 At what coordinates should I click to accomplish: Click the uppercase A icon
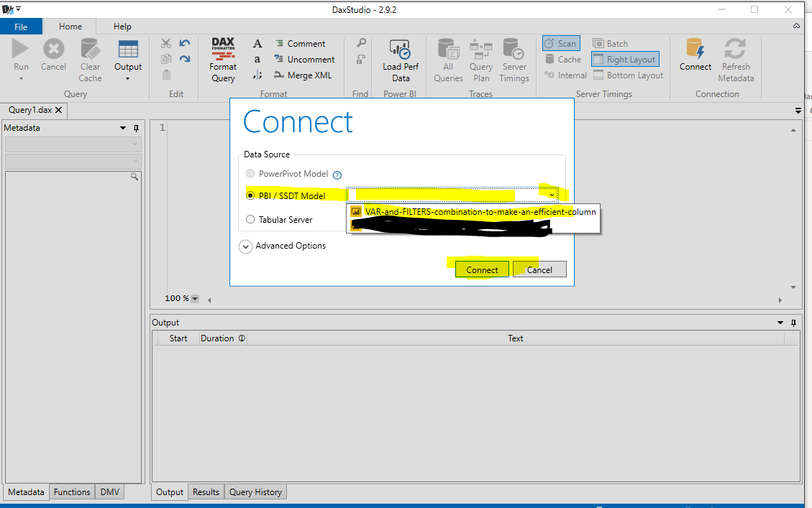pos(257,44)
